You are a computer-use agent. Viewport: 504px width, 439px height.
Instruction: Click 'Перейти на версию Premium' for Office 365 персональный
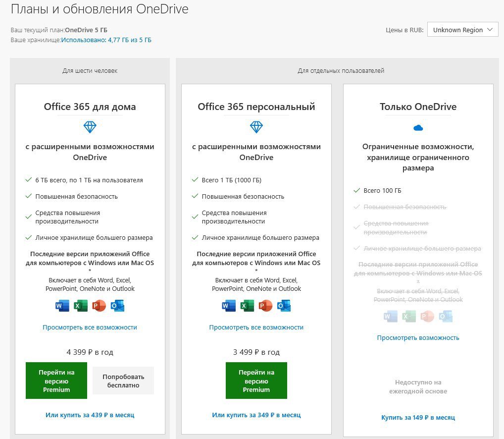coord(256,381)
